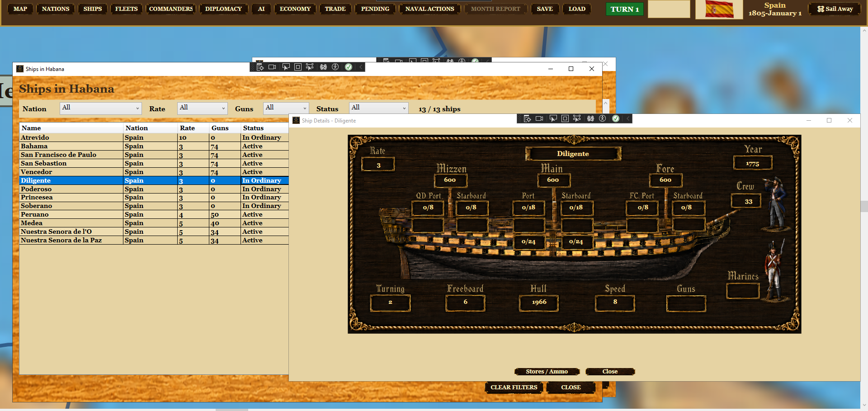Collapse the Ship Details debug toolbar chevron
Image resolution: width=868 pixels, height=411 pixels.
pyautogui.click(x=628, y=118)
